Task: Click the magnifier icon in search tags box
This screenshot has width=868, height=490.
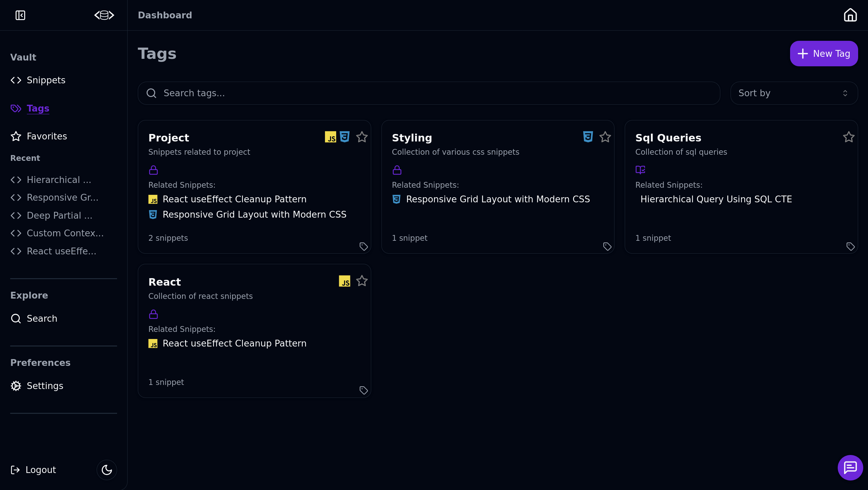Action: pyautogui.click(x=151, y=93)
